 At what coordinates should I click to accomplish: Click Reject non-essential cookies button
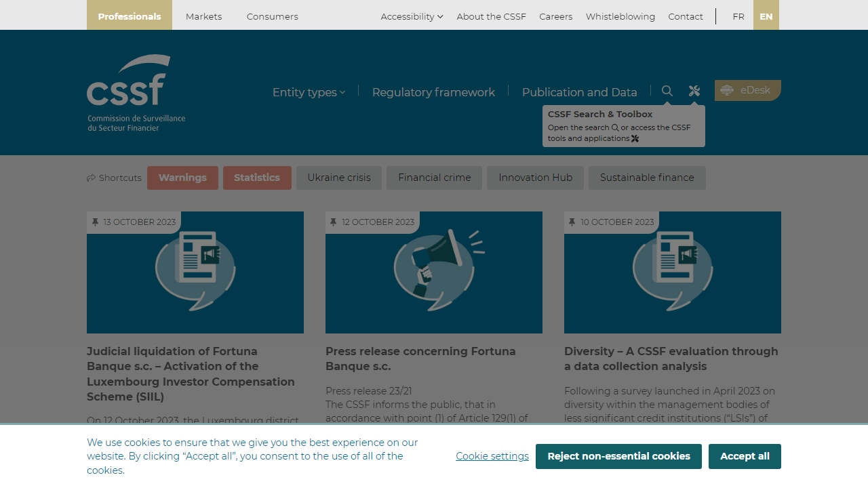pos(618,456)
